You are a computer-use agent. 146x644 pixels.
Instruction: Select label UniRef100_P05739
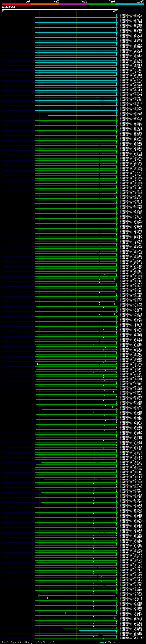[131, 216]
